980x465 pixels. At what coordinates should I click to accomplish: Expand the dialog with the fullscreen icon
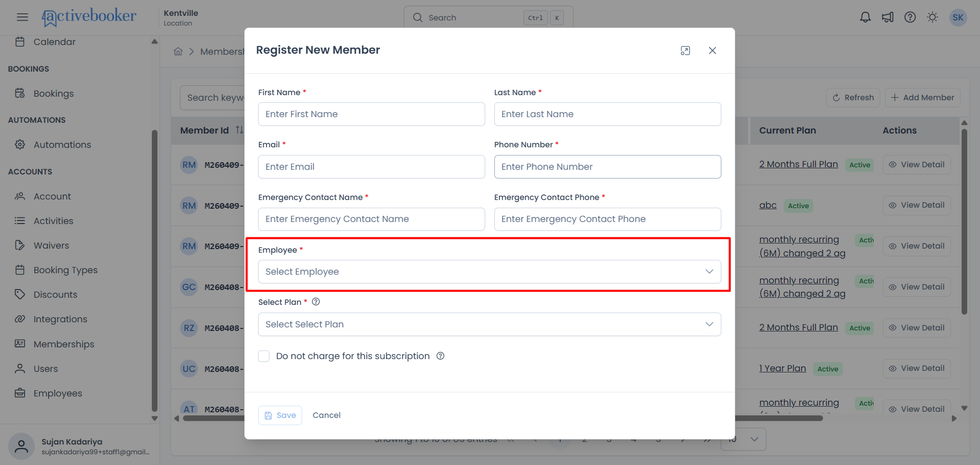[686, 51]
